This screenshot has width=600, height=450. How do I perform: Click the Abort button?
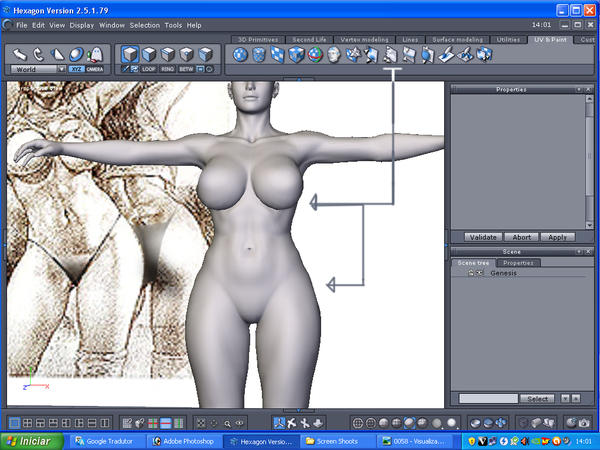(521, 237)
